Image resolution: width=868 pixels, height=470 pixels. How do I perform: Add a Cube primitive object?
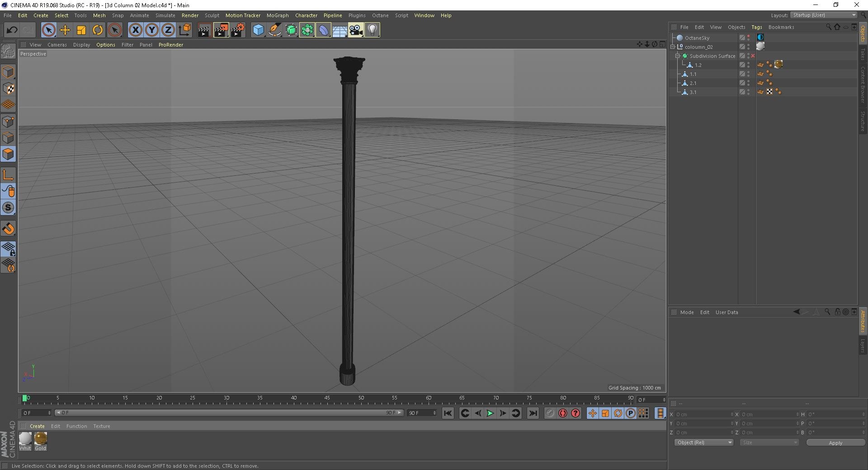click(258, 30)
